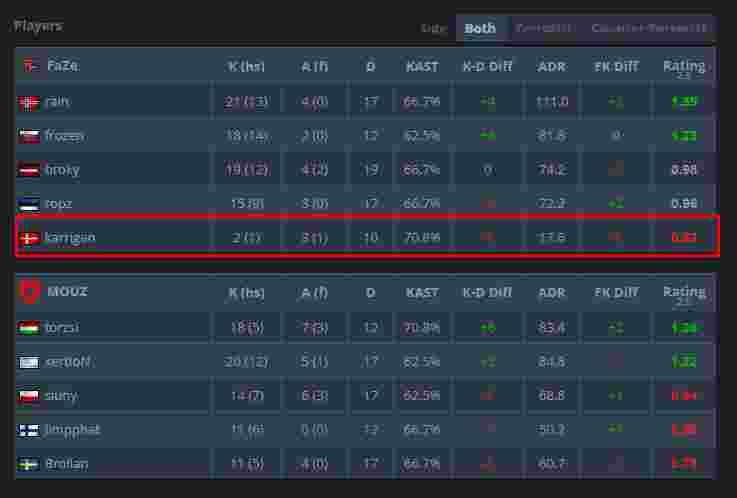Click the FaZe team name link
Viewport: 737px width, 498px height.
[x=63, y=65]
